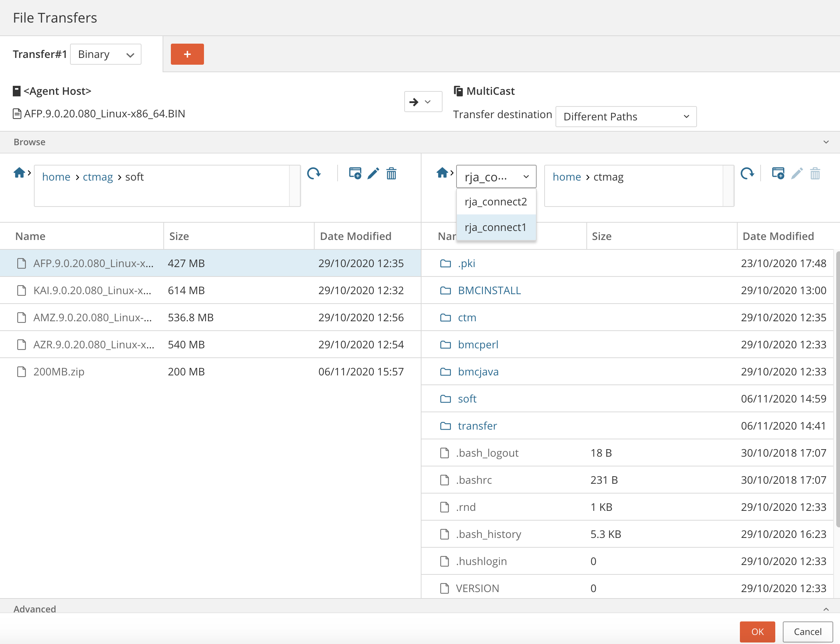Screen dimensions: 840x644
Task: Create a new folder in the right pane
Action: [779, 174]
